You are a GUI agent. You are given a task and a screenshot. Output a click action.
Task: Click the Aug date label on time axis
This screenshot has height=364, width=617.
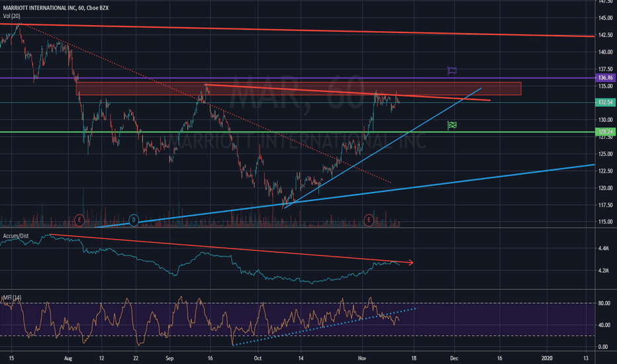pos(68,358)
